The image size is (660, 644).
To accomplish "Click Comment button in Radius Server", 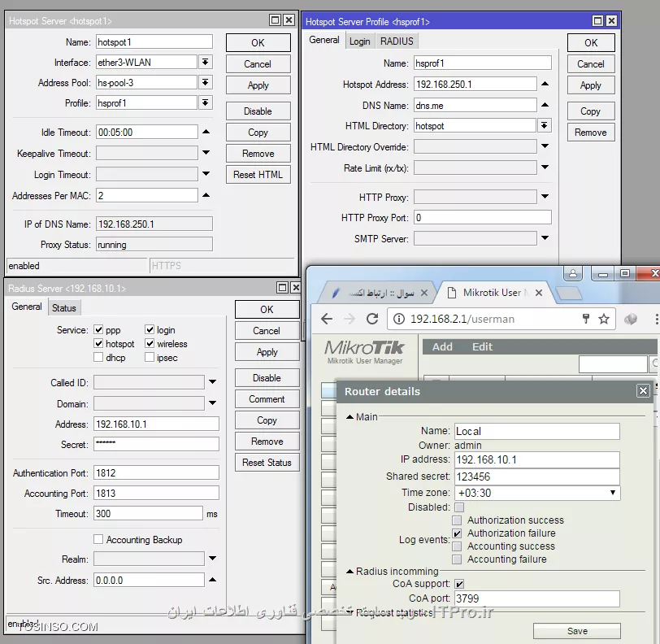I will pos(267,399).
